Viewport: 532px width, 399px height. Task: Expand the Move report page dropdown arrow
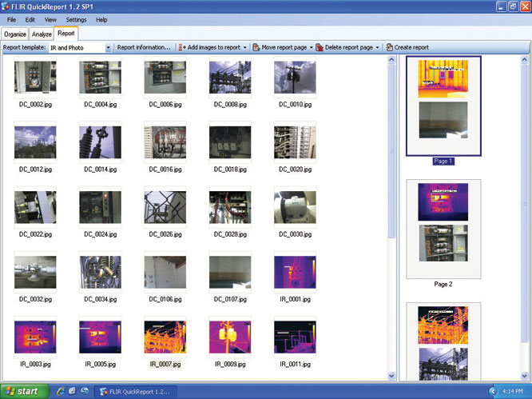[311, 47]
